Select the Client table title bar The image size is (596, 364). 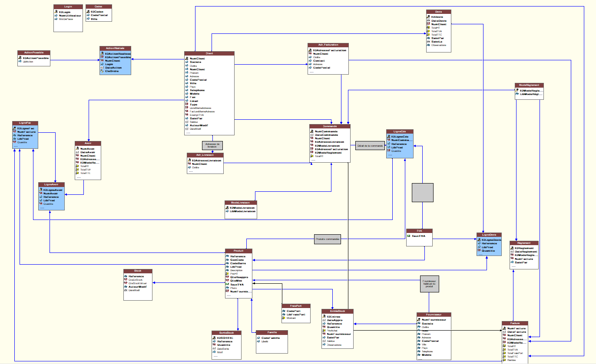(210, 53)
